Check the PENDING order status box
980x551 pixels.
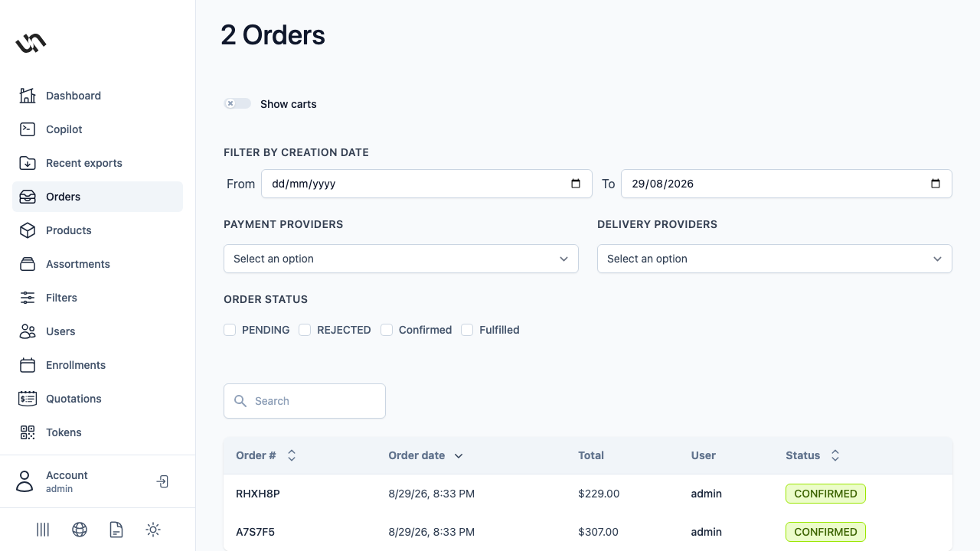pyautogui.click(x=230, y=330)
